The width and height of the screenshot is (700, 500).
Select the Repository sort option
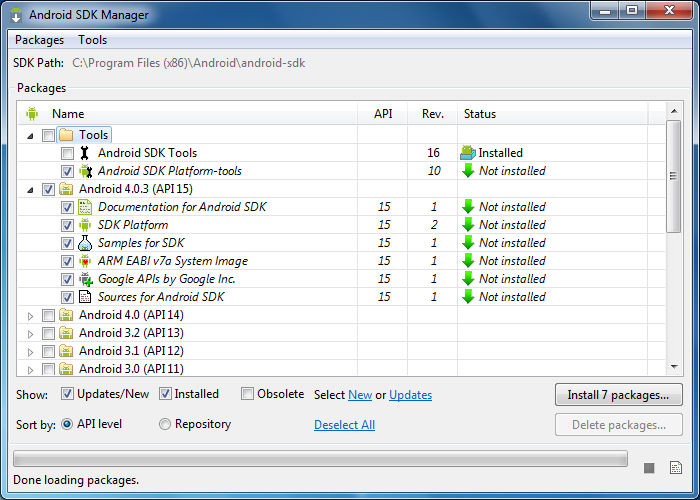pos(165,424)
